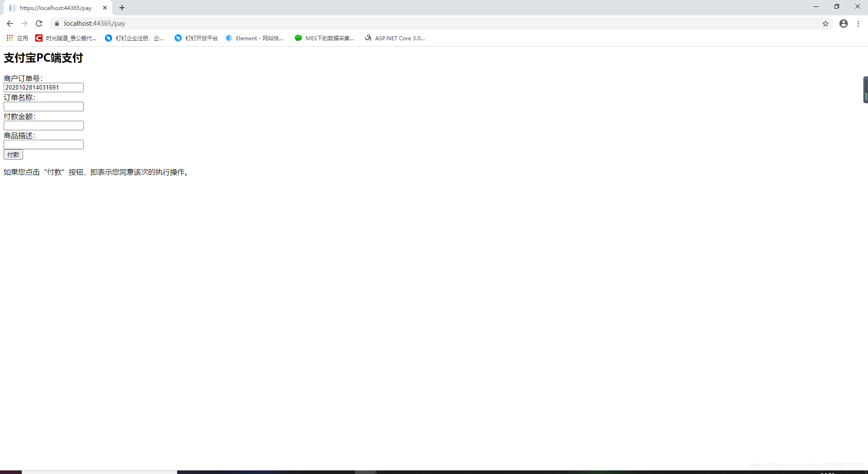Open the Chrome profile account icon
Screen dimensions: 868x474
click(844, 24)
